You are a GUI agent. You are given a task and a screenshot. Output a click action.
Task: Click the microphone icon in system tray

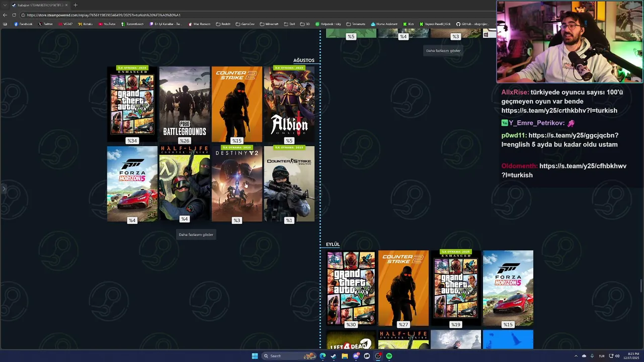coord(592,356)
